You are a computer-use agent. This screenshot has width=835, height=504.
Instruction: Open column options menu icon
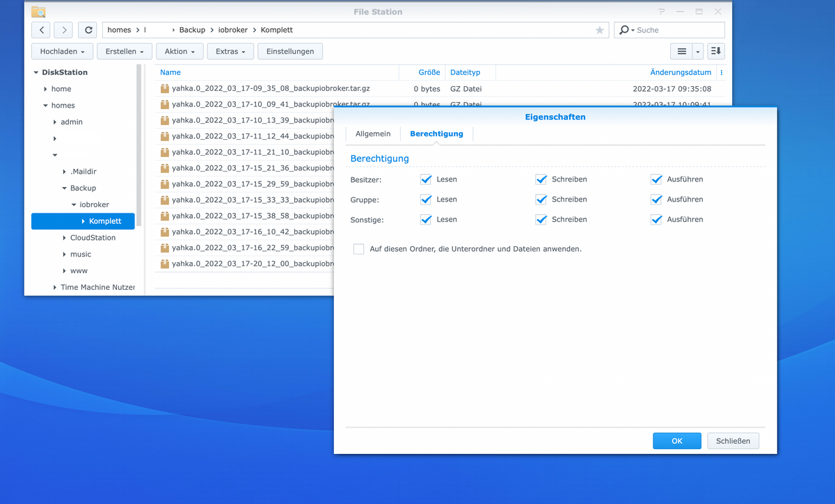(x=722, y=72)
